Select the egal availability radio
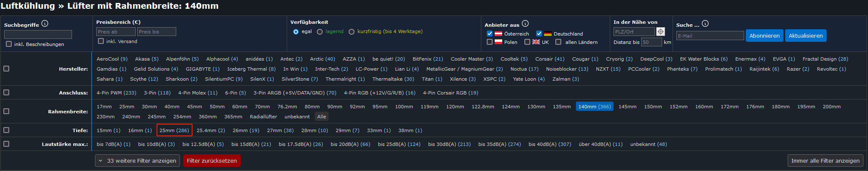This screenshot has height=171, width=868. pos(296,32)
